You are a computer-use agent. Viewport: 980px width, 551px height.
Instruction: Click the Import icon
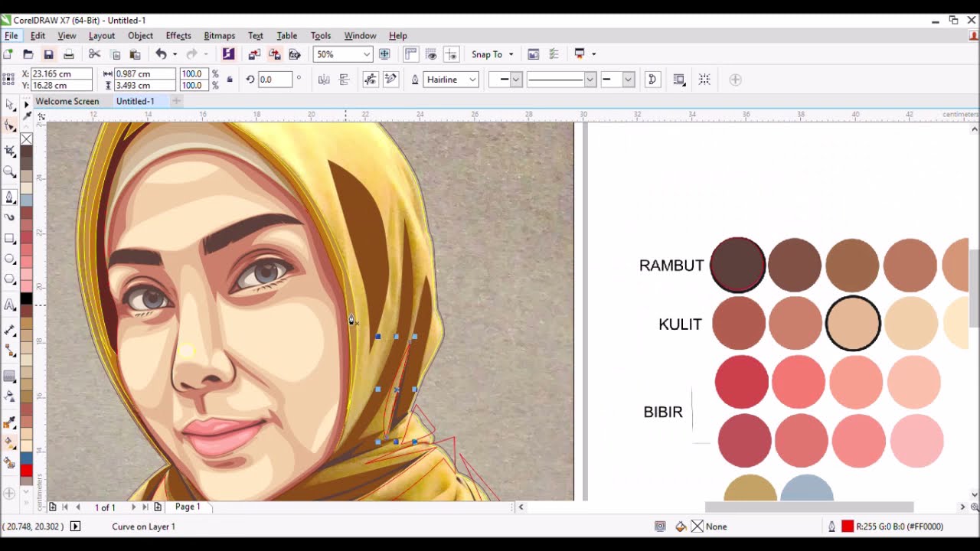coord(254,54)
